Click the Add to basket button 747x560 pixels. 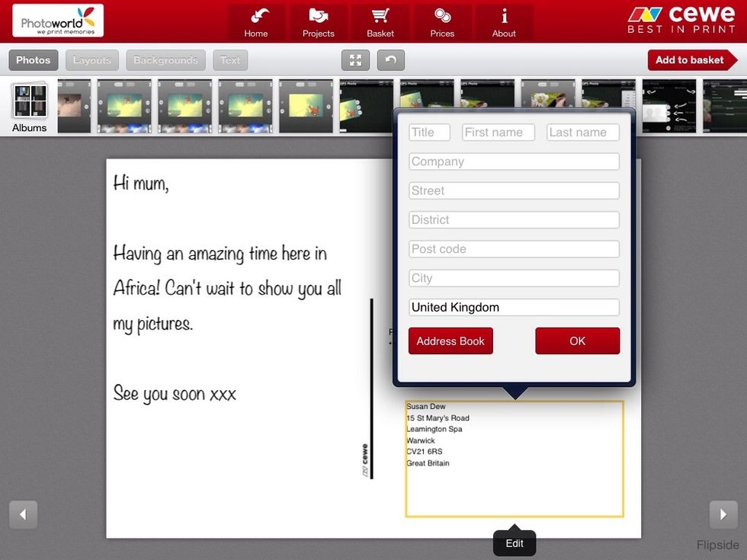click(x=691, y=60)
